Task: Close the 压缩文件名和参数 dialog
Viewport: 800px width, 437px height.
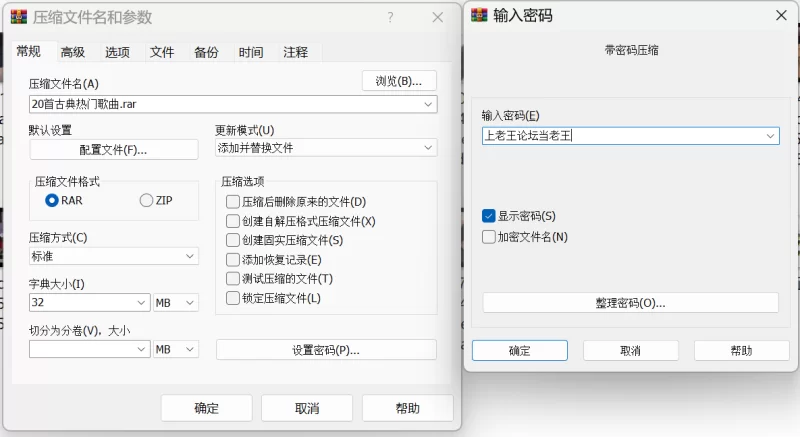Action: click(x=438, y=17)
